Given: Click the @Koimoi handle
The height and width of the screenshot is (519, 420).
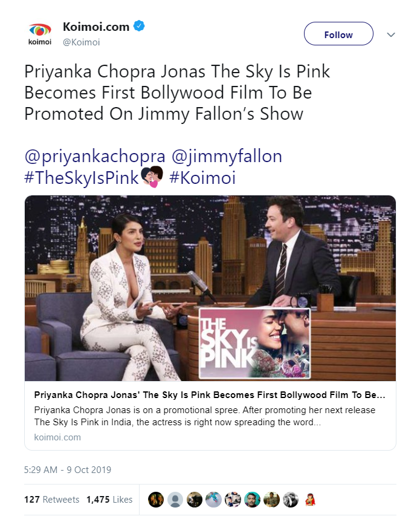Looking at the screenshot, I should (82, 42).
